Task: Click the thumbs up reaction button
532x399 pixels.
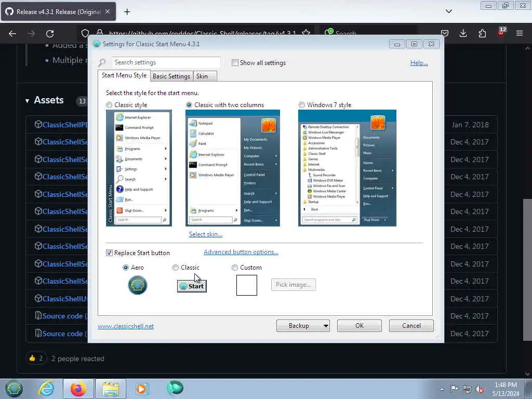Action: [36, 358]
